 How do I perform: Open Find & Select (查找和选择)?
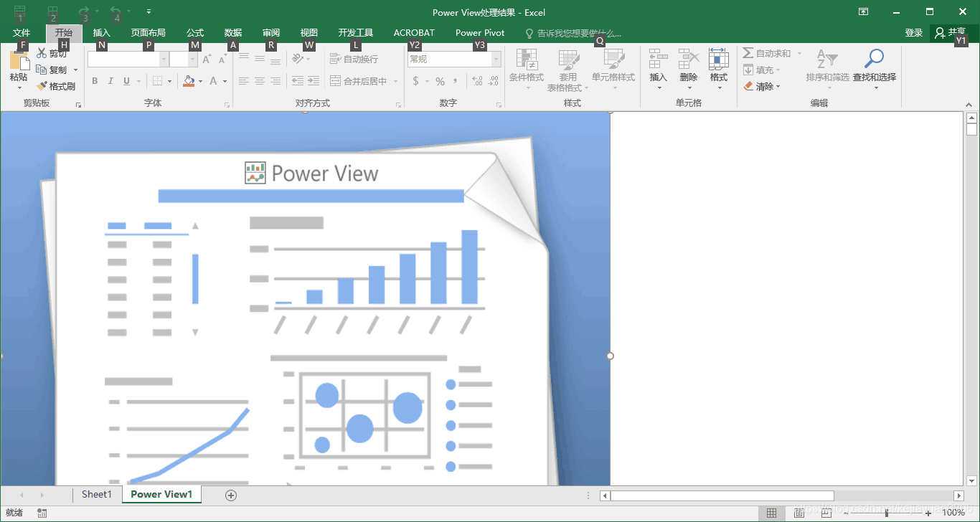(875, 70)
